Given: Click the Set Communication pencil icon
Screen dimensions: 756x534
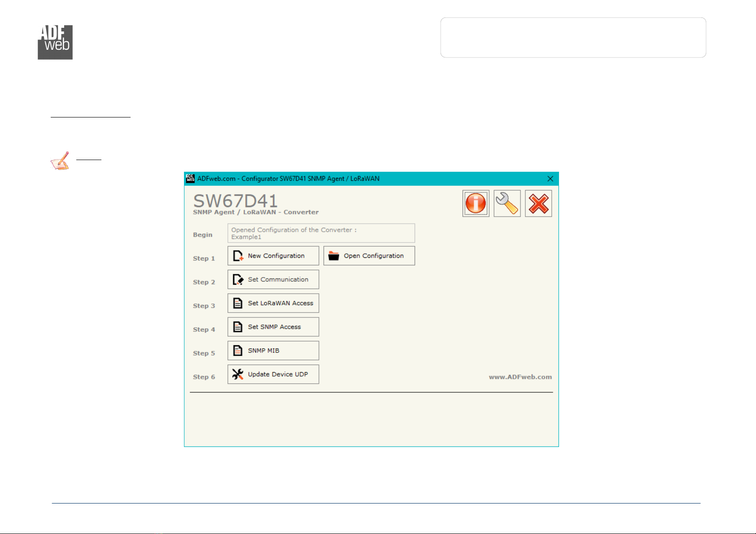Looking at the screenshot, I should point(238,279).
